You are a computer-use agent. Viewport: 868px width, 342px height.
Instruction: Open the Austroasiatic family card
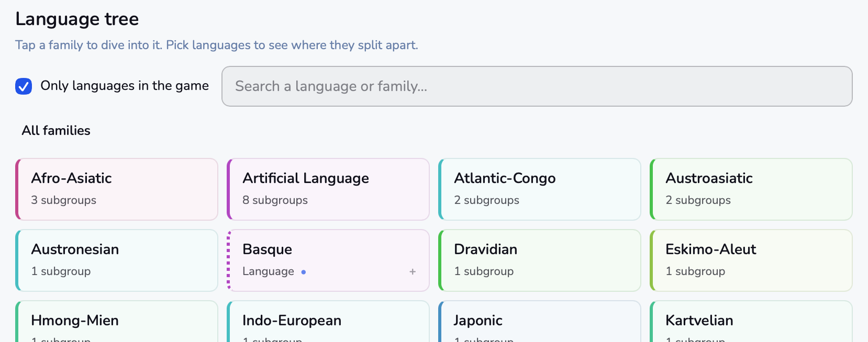pos(751,189)
